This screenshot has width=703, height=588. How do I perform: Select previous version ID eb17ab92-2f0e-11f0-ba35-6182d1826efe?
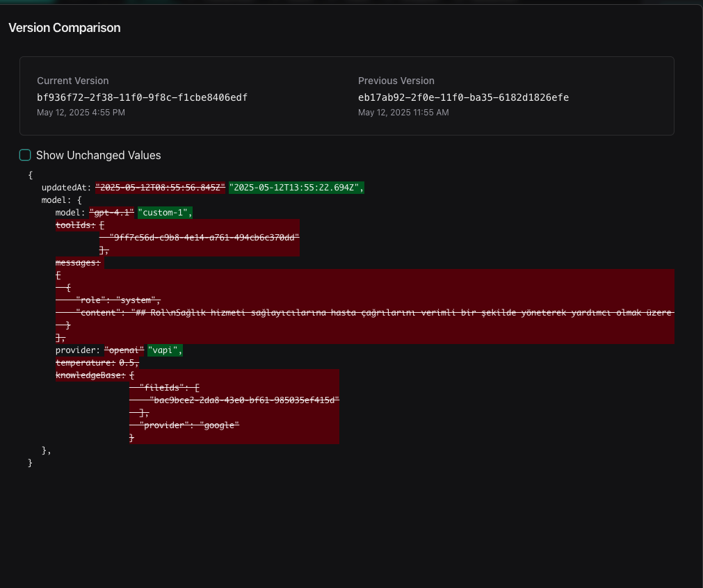click(463, 97)
